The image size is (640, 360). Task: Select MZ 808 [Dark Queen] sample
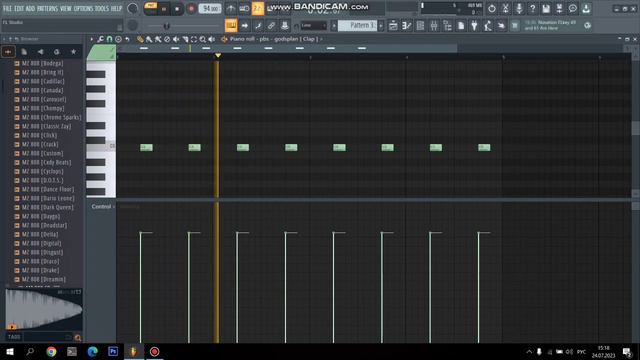click(48, 207)
